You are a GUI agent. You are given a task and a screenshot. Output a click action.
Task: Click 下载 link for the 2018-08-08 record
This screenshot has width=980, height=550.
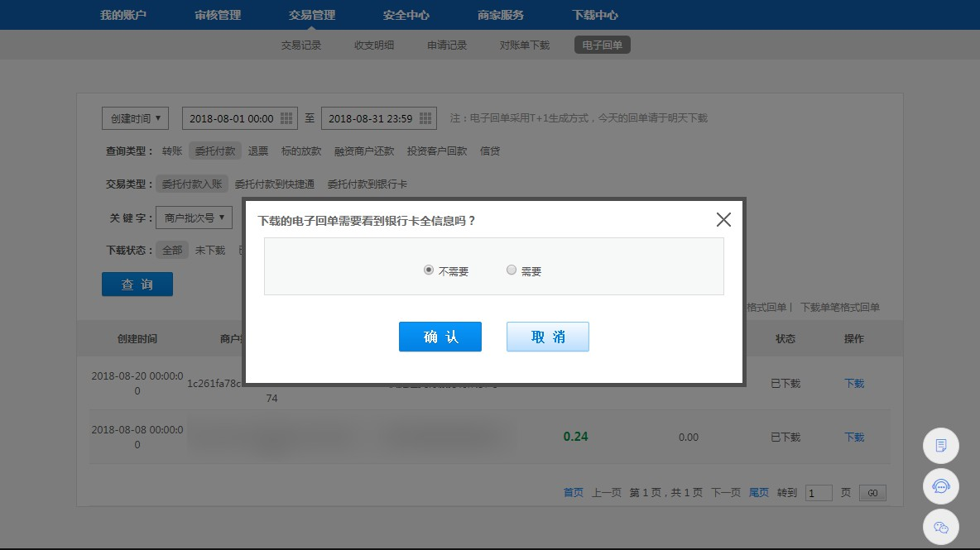[853, 437]
